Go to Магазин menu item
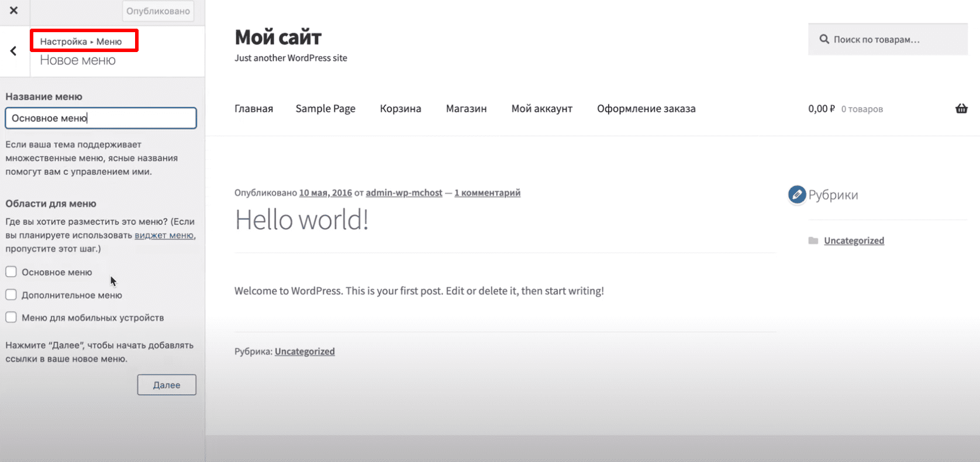This screenshot has width=980, height=462. (466, 109)
